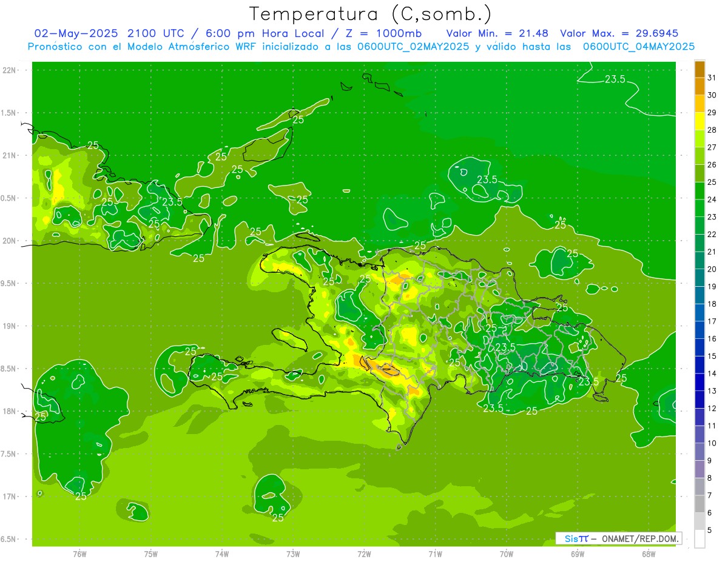Click the '74W' longitude label
The height and width of the screenshot is (562, 728).
pos(222,554)
